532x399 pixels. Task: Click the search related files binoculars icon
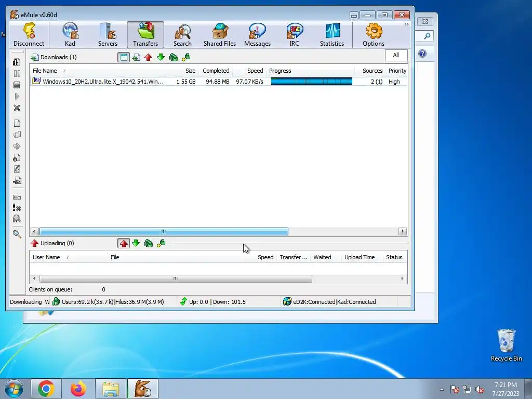click(17, 219)
